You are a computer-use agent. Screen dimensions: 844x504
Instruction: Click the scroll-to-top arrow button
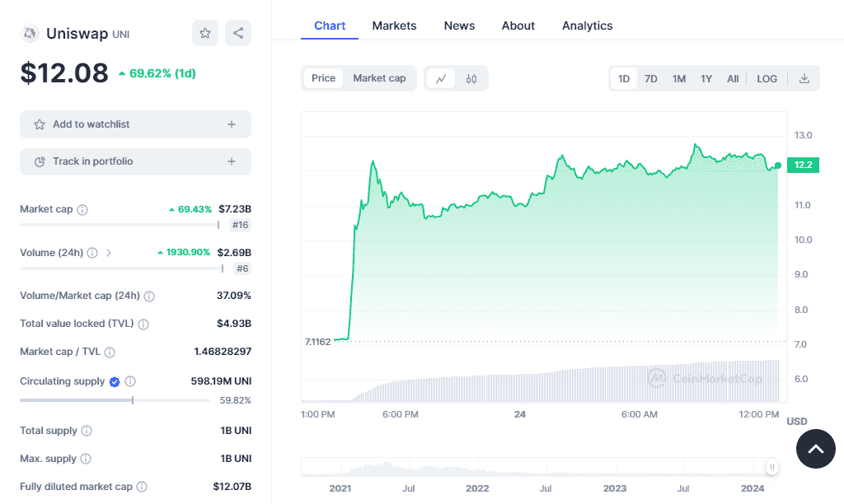pyautogui.click(x=815, y=449)
